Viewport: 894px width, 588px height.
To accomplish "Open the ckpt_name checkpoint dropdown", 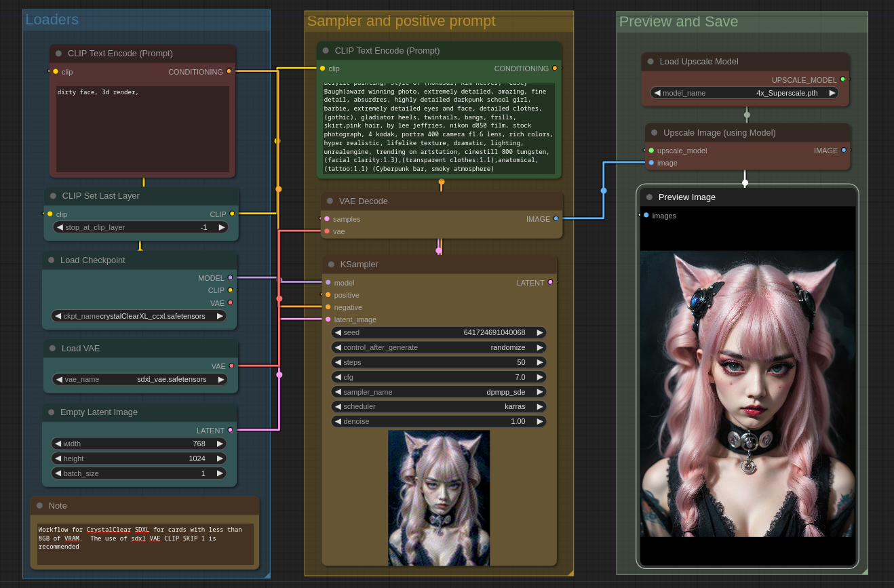I will tap(138, 316).
